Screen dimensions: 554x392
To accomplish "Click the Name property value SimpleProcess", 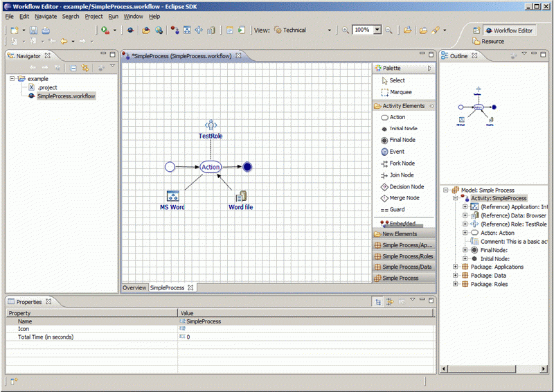I will tap(204, 321).
